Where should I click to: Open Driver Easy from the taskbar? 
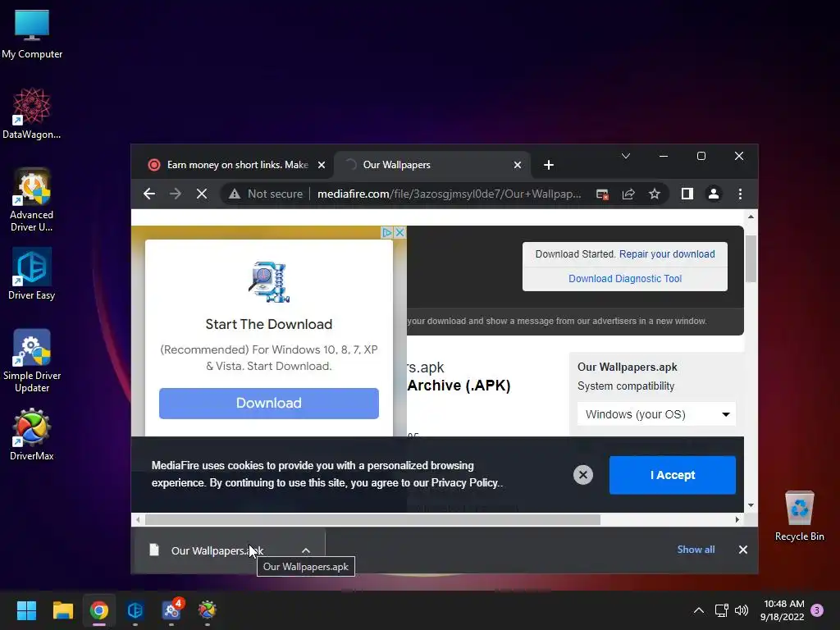[135, 610]
